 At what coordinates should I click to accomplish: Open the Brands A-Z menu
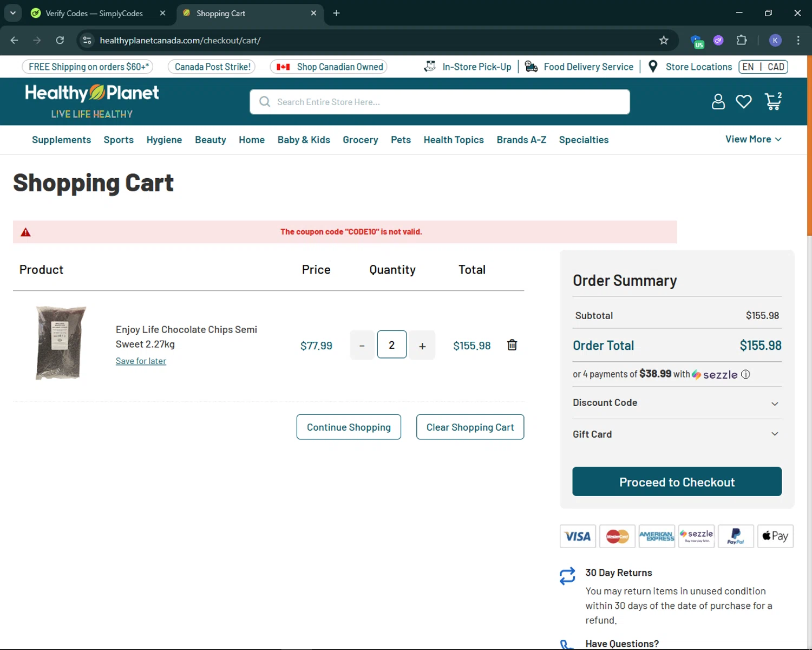pyautogui.click(x=521, y=140)
